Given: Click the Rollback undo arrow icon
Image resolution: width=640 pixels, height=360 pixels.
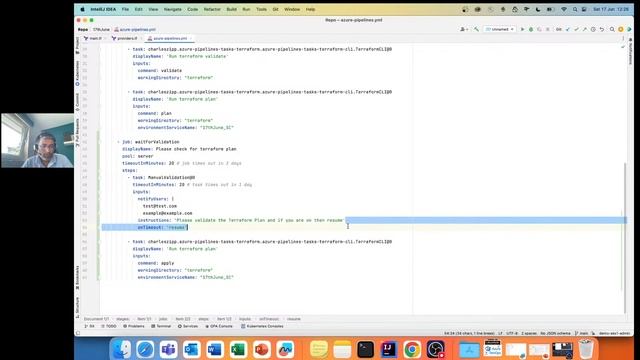Looking at the screenshot, I should tap(602, 29).
